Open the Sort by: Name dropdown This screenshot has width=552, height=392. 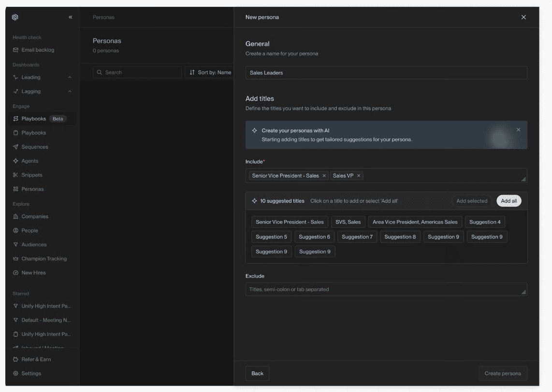click(x=210, y=72)
